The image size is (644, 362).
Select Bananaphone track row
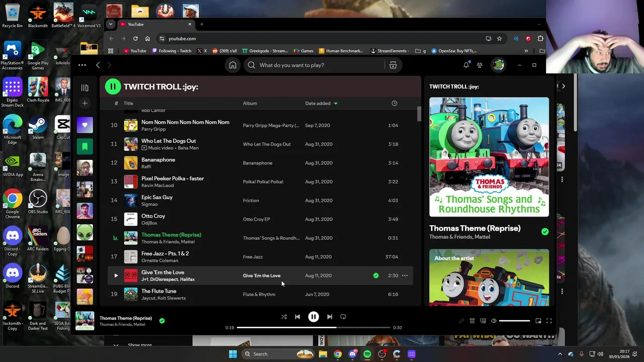(x=260, y=163)
